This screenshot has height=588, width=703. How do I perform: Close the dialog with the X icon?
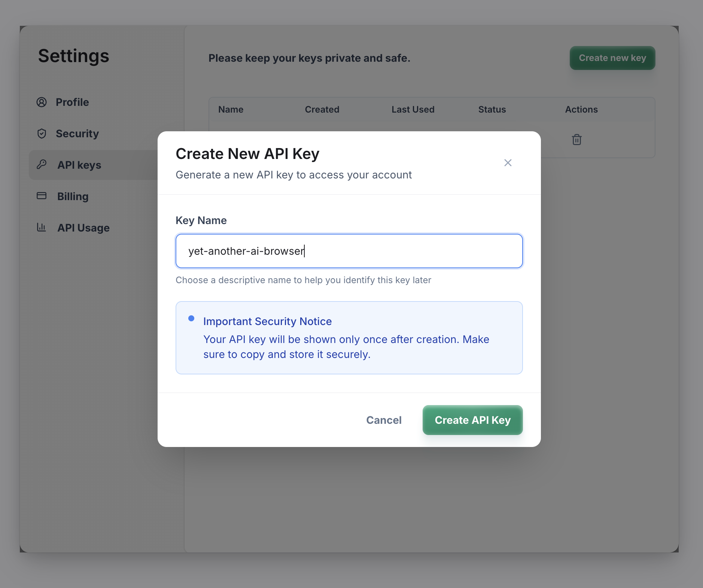click(508, 162)
